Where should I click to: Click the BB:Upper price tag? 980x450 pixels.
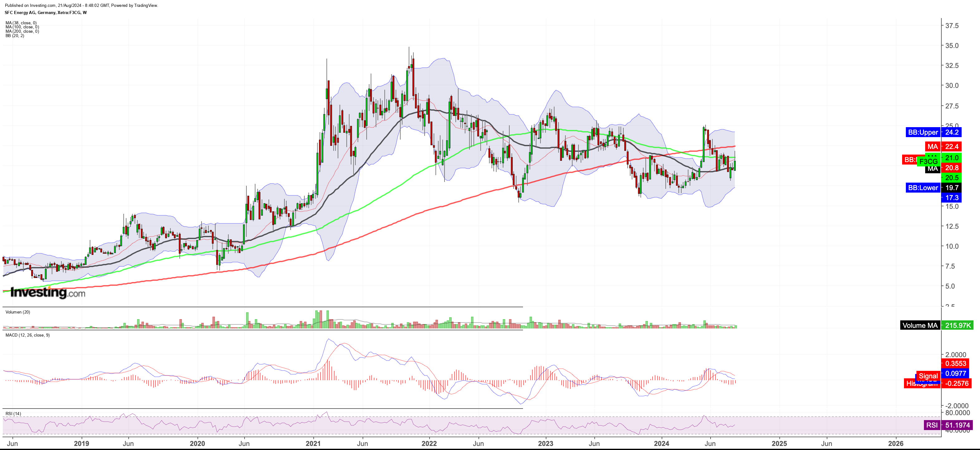(923, 132)
